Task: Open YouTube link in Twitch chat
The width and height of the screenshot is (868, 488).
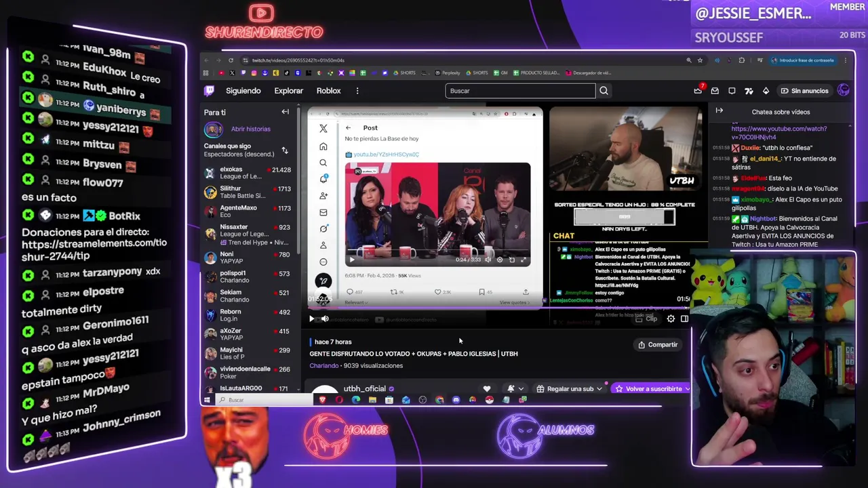Action: click(x=779, y=132)
